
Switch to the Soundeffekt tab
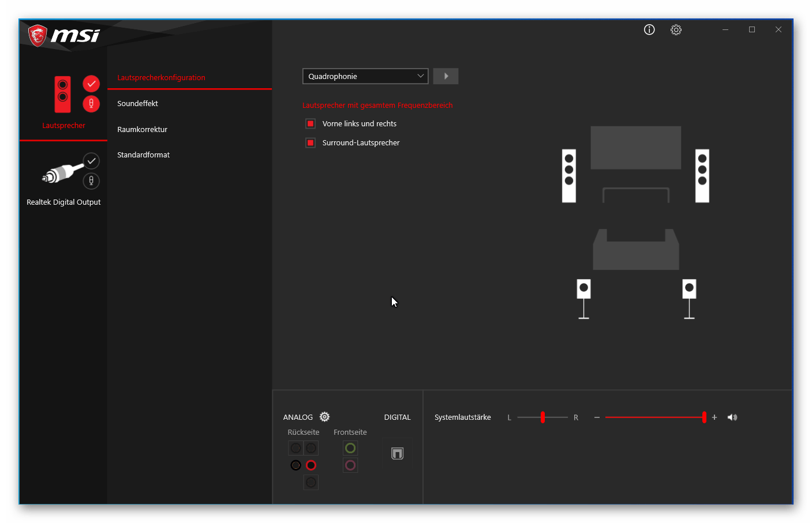pos(137,103)
